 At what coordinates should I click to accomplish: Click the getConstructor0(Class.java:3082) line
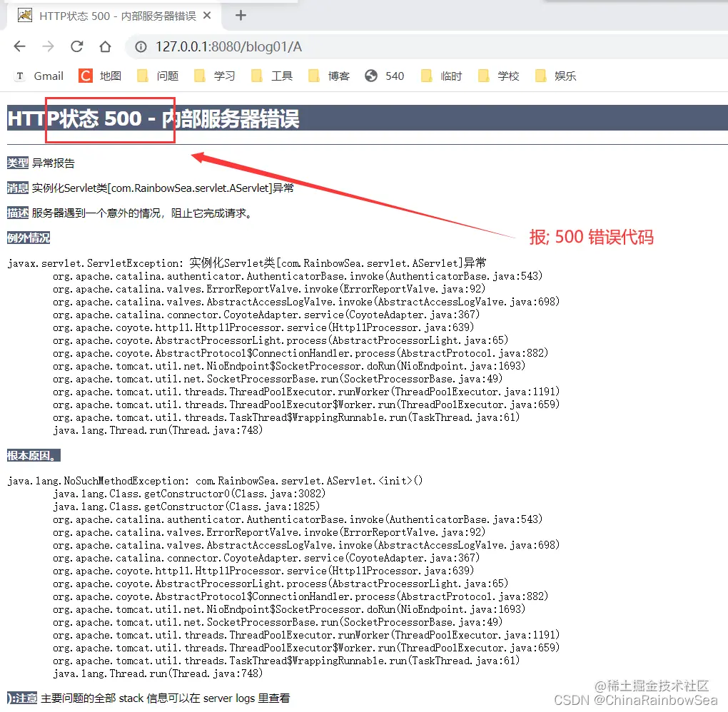(x=189, y=494)
